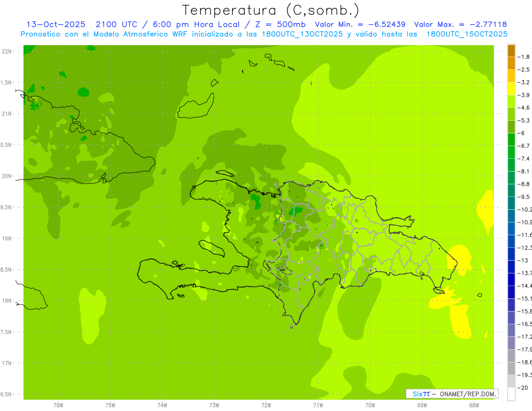
Task: Open the SisTT ONAMET/REP.DOM. credit label
Action: coord(452,394)
